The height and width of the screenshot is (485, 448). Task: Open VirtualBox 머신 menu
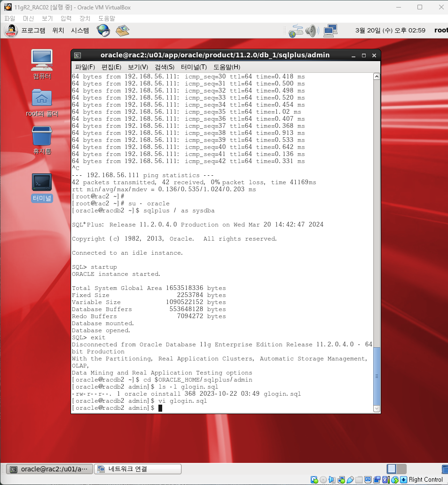(x=29, y=18)
